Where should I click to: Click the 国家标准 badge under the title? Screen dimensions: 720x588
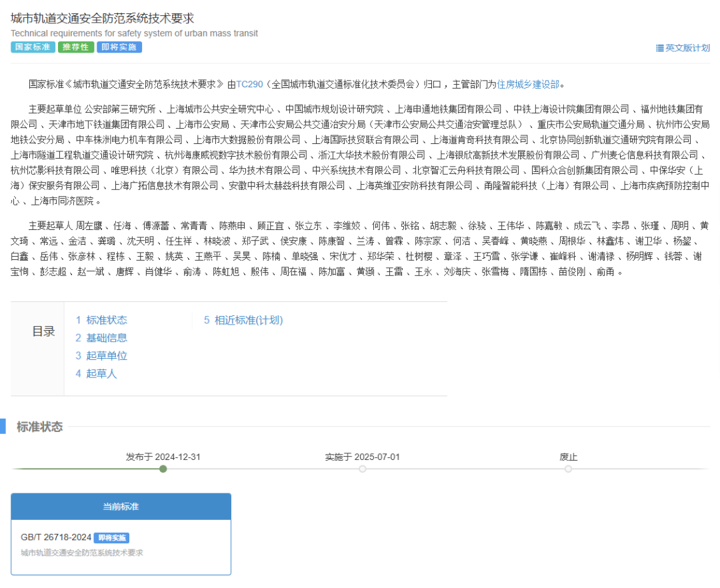click(33, 47)
